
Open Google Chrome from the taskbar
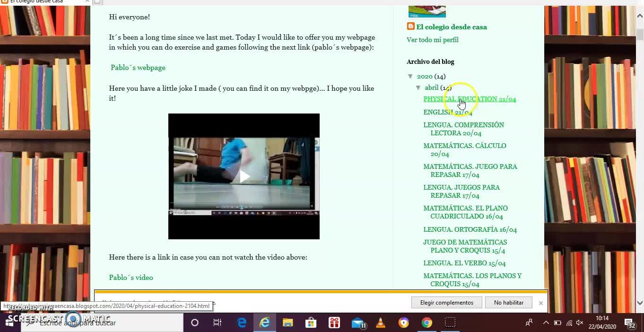point(427,323)
